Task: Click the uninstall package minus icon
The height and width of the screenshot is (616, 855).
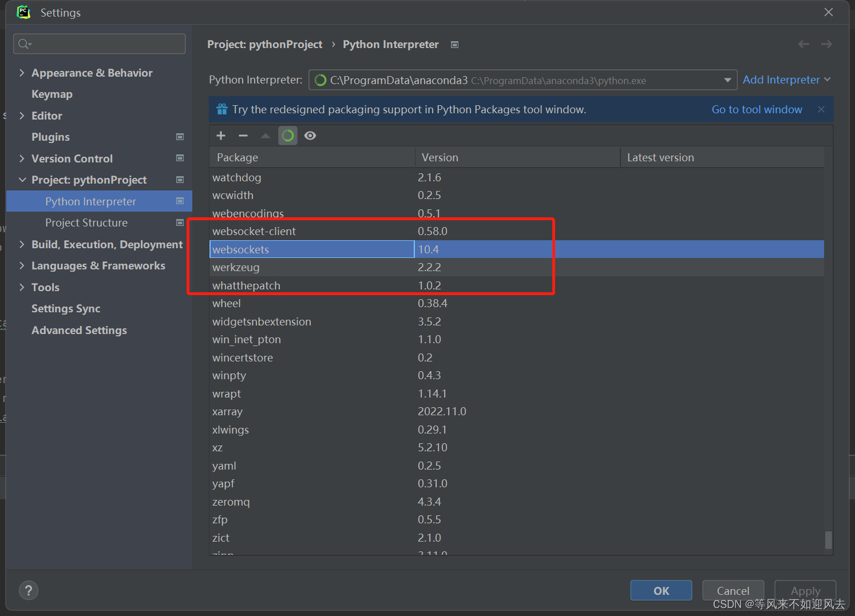Action: tap(243, 136)
